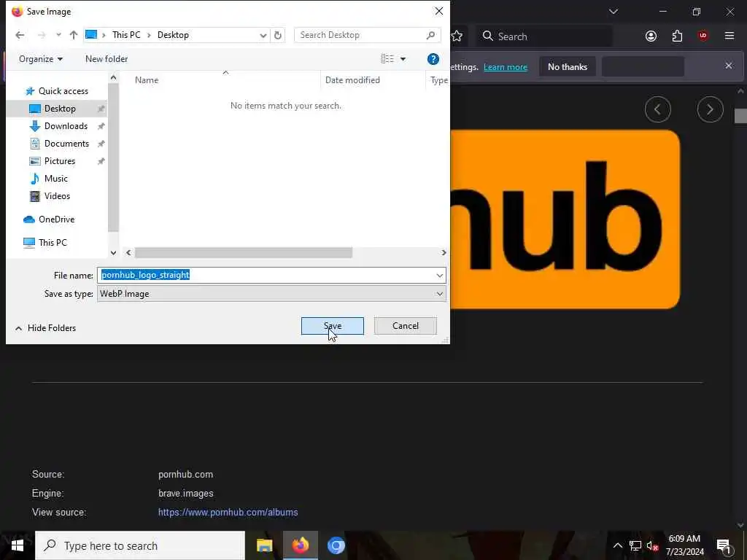This screenshot has height=560, width=747.
Task: Collapse with Hide Folders toggle
Action: 45,328
